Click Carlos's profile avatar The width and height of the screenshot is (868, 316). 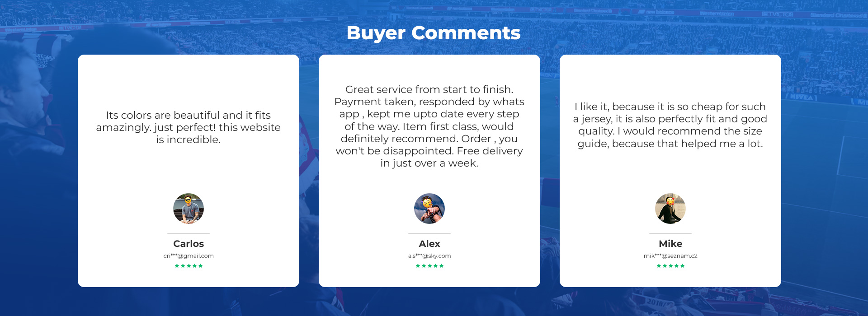(x=189, y=209)
